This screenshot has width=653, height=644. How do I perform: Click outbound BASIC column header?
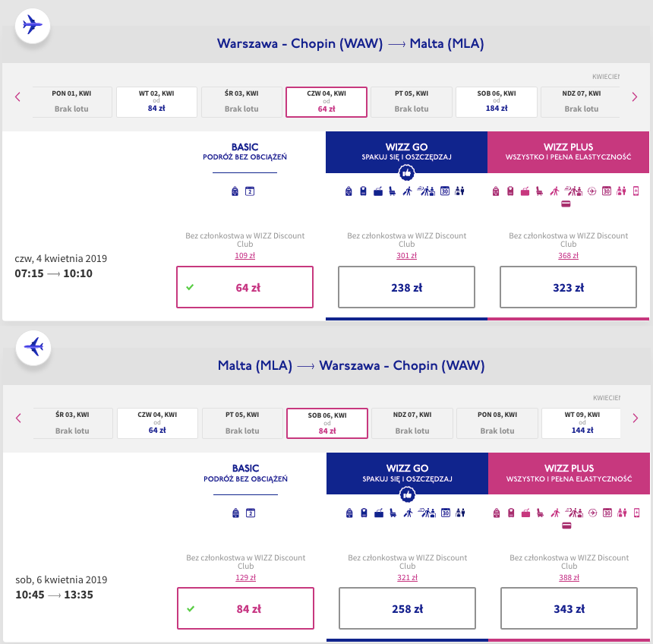(244, 152)
